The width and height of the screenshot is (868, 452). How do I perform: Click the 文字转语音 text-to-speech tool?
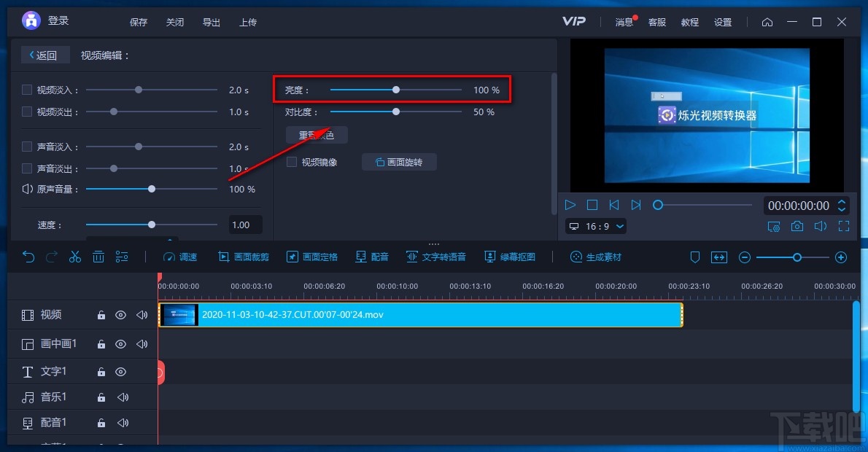coord(436,257)
